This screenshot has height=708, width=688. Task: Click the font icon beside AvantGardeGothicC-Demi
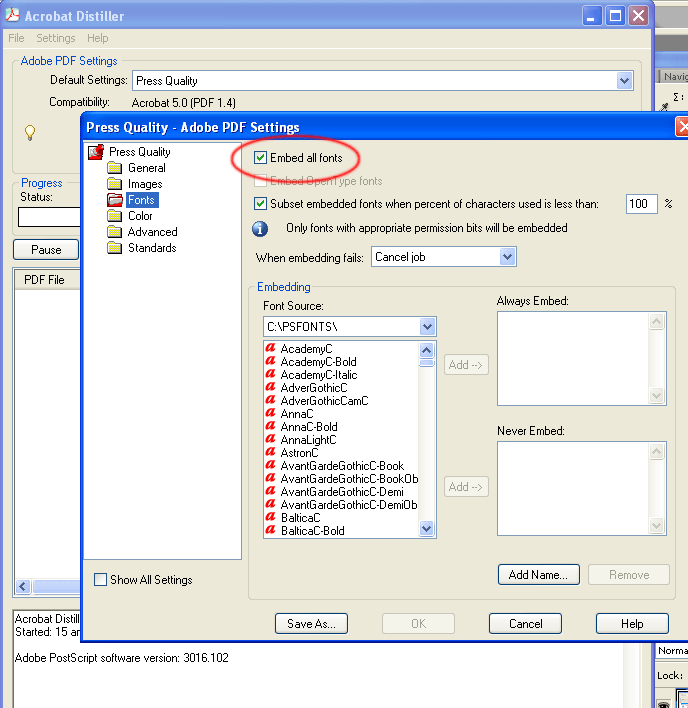[x=270, y=491]
